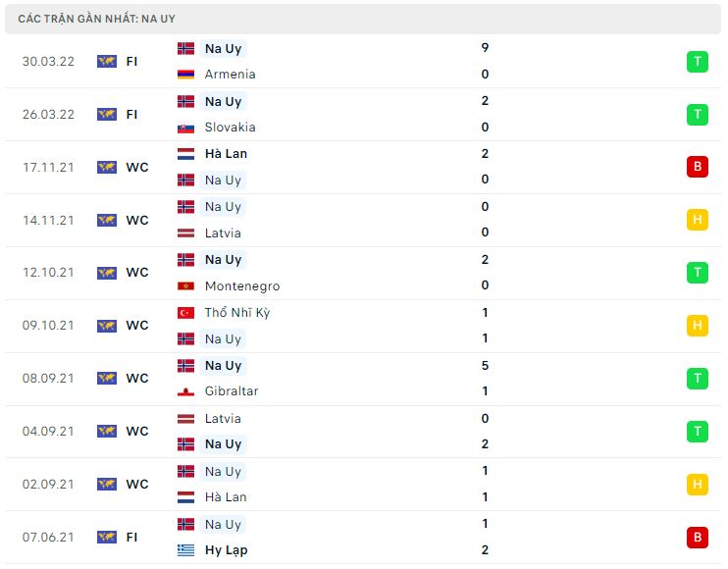Click the red B badge for Hà Lan match

(698, 167)
